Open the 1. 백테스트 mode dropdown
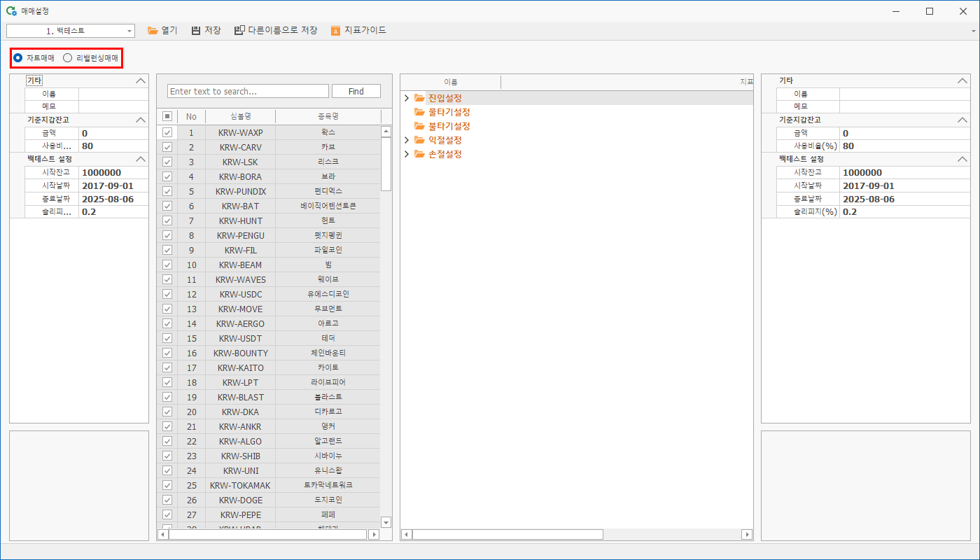Image resolution: width=980 pixels, height=560 pixels. (130, 31)
